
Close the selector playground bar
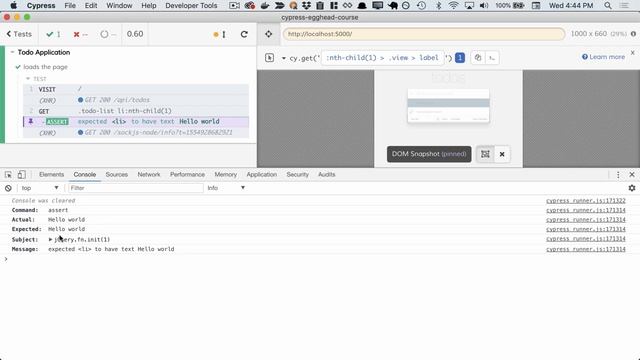(633, 53)
